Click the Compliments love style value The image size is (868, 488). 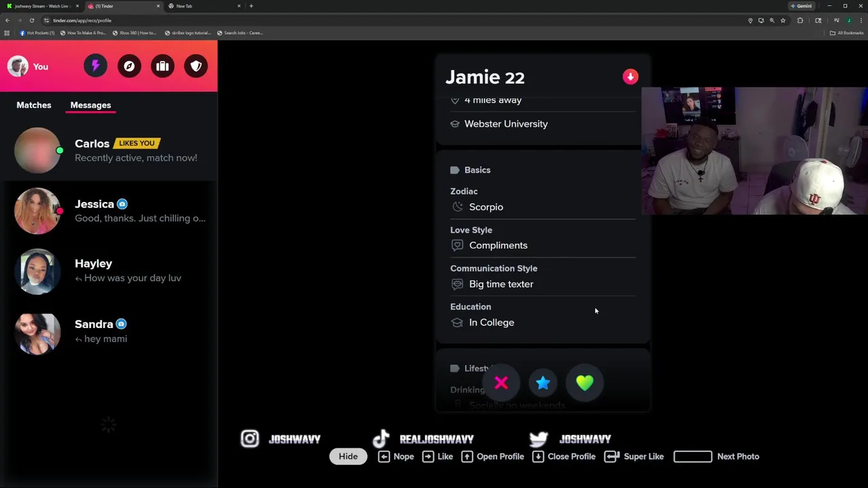coord(498,245)
